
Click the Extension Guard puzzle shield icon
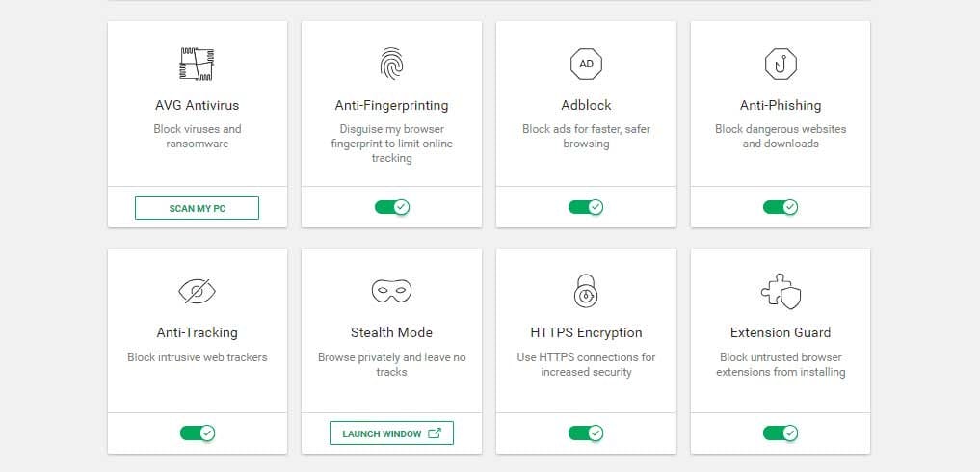pyautogui.click(x=781, y=291)
